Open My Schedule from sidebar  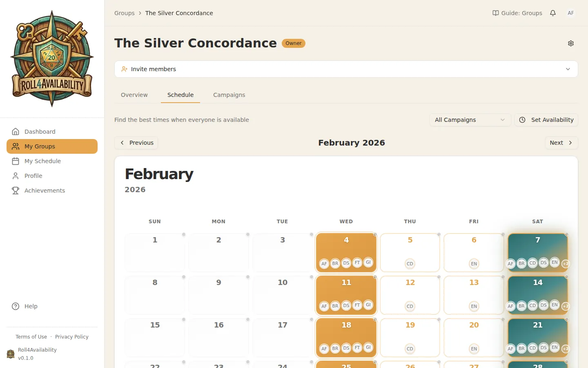pos(42,161)
